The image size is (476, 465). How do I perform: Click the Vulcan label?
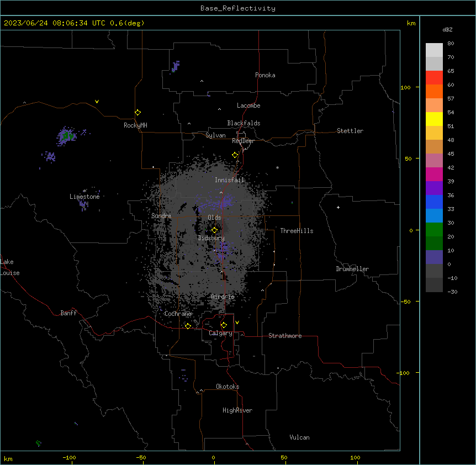coord(300,437)
